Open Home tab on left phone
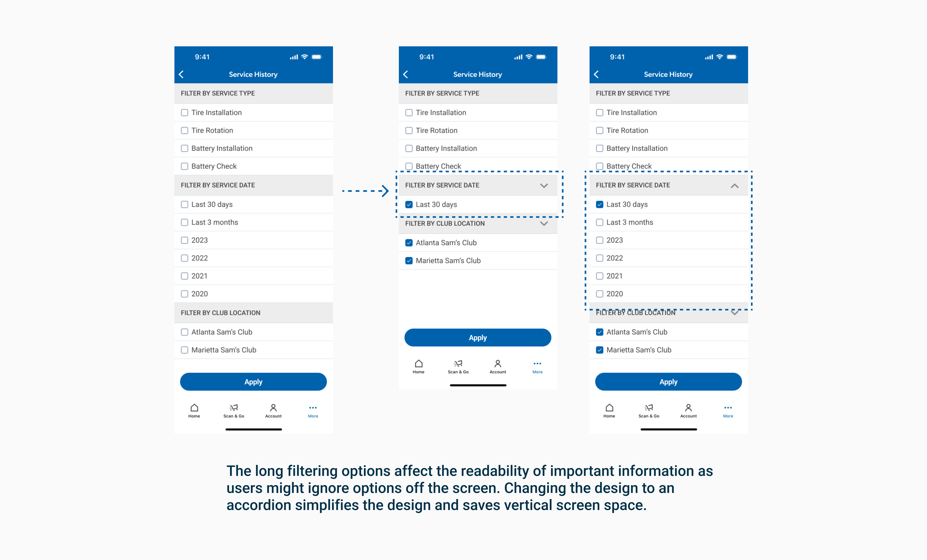 (x=194, y=410)
